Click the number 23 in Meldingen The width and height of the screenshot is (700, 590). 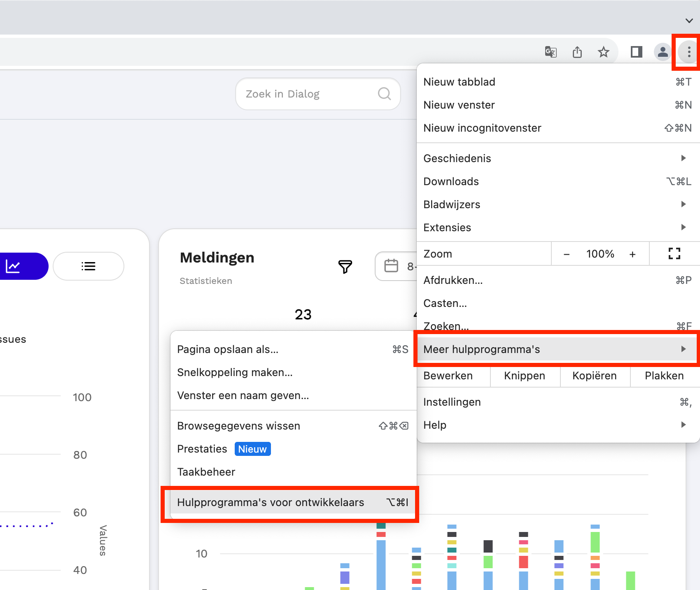(303, 314)
